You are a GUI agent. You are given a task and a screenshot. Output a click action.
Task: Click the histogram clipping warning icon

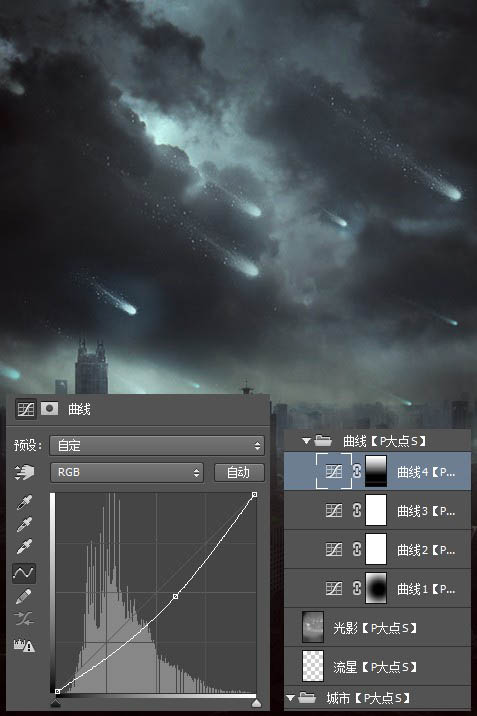tap(24, 645)
